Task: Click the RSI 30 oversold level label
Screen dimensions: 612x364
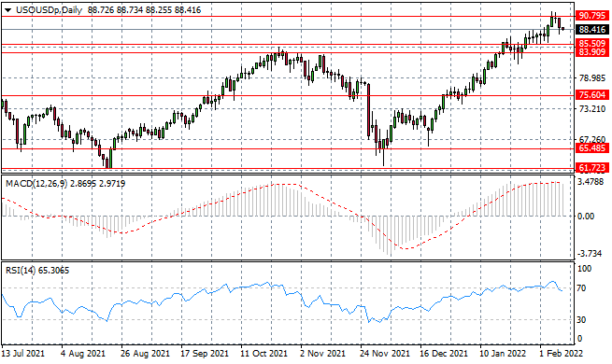Action: pyautogui.click(x=581, y=319)
